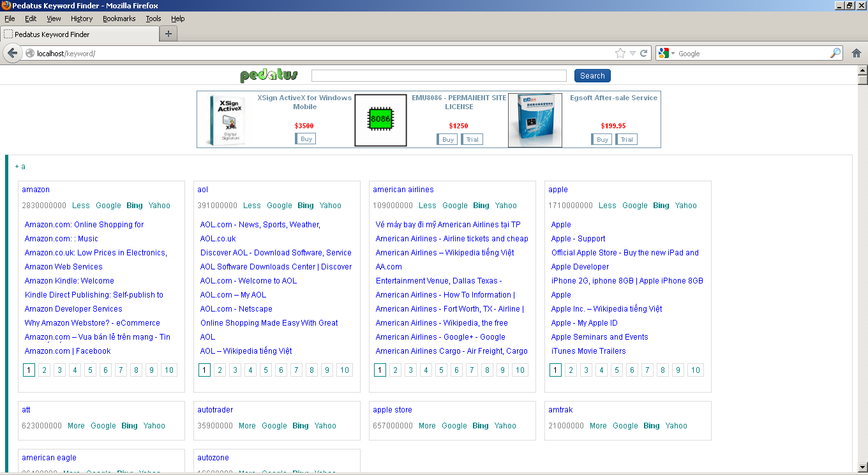Click the Pedatus keyword search input field

coord(438,76)
